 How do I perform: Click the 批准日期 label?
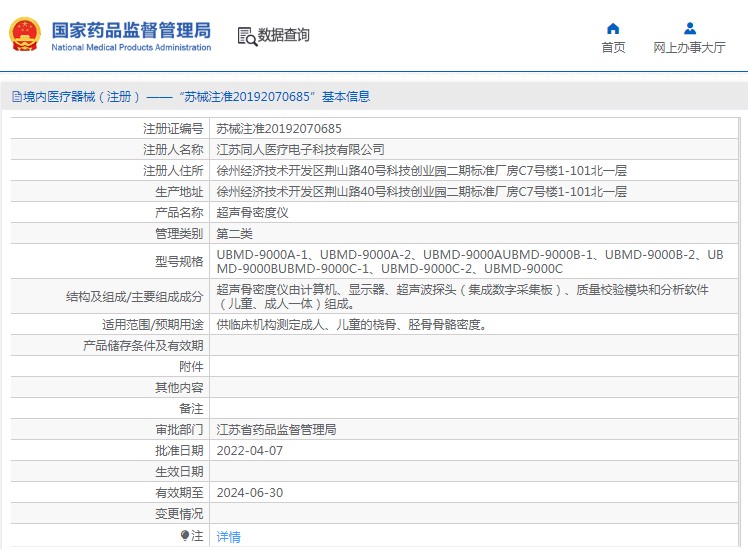179,451
